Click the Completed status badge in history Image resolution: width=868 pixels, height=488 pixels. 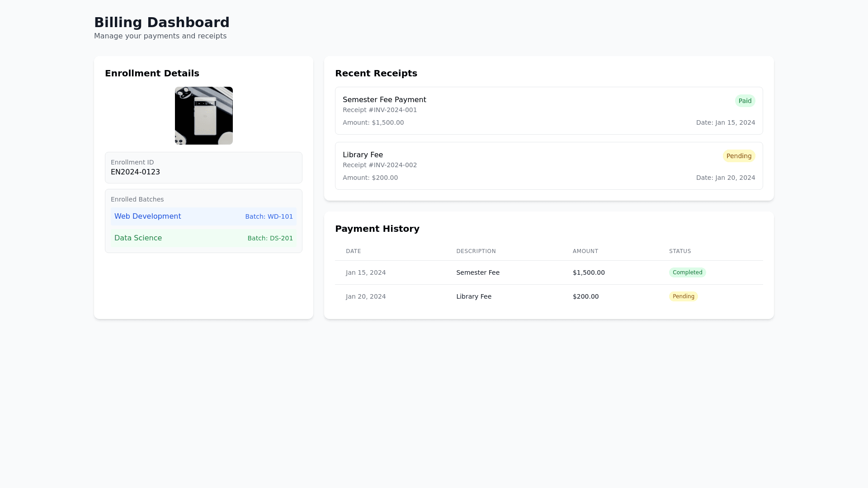tap(687, 272)
